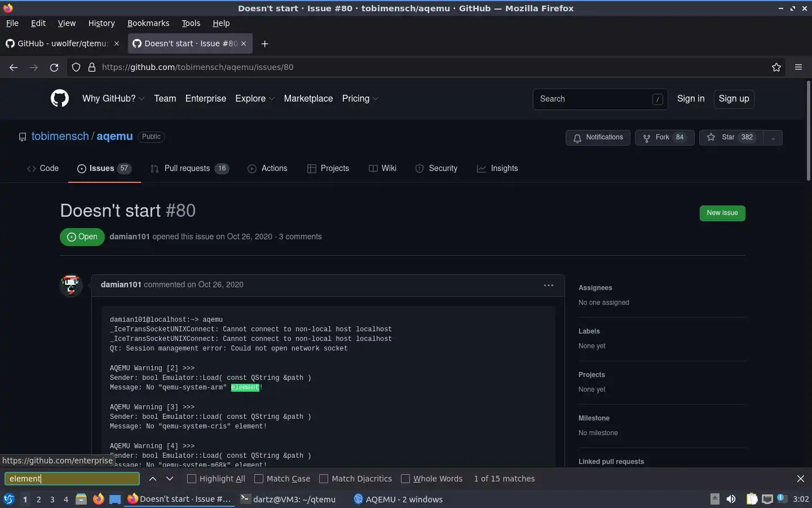Go back with the browser back arrow

(x=14, y=67)
